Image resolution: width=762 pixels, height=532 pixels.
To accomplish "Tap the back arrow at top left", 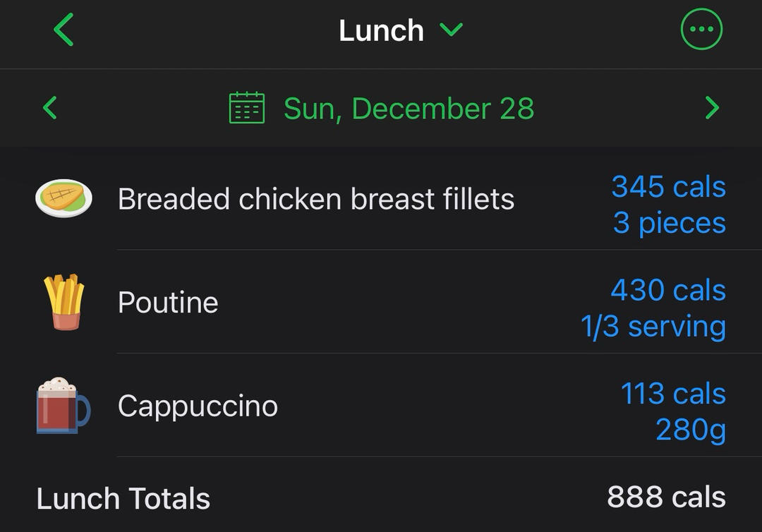I will (64, 30).
